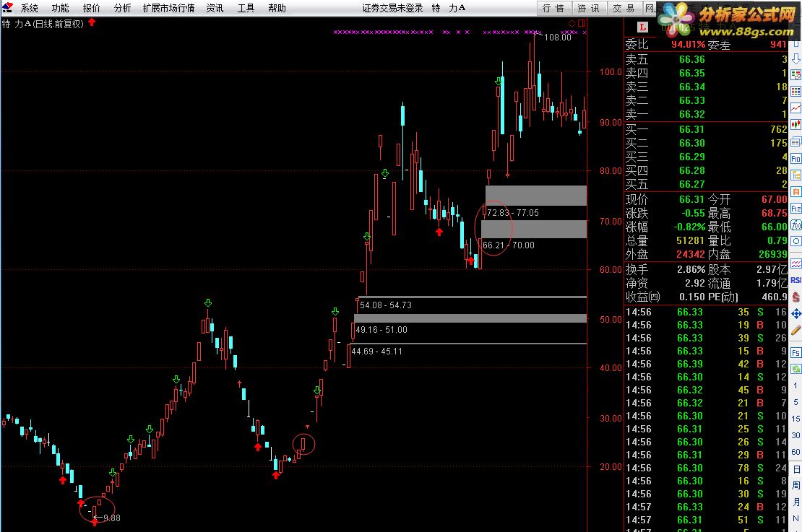
Task: Select the 30-minute period button
Action: (796, 435)
